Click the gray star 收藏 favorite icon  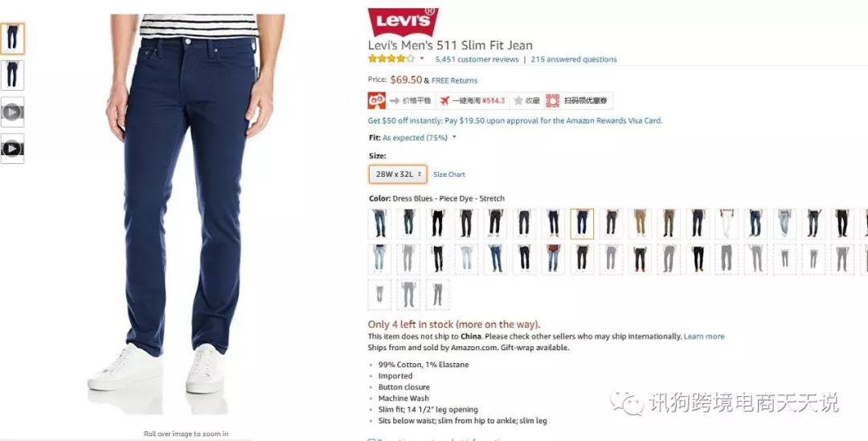[x=518, y=100]
